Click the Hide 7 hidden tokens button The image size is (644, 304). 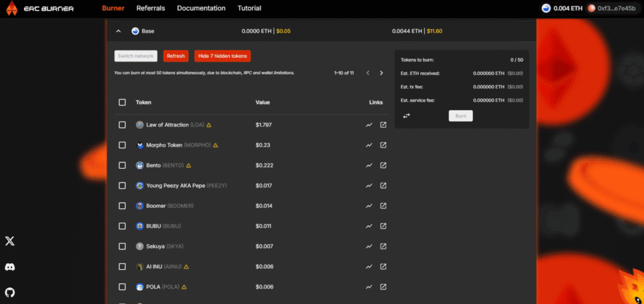click(223, 56)
